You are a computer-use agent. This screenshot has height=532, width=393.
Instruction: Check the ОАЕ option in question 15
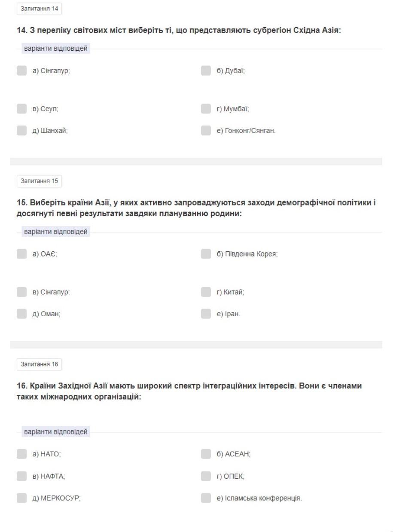tap(21, 254)
